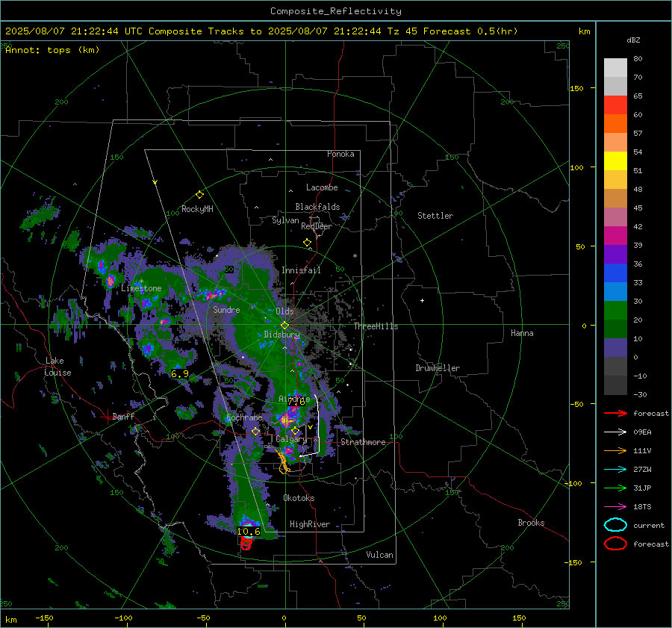Click the cyan current-position ellipse legend icon
The height and width of the screenshot is (628, 672).
(x=615, y=525)
